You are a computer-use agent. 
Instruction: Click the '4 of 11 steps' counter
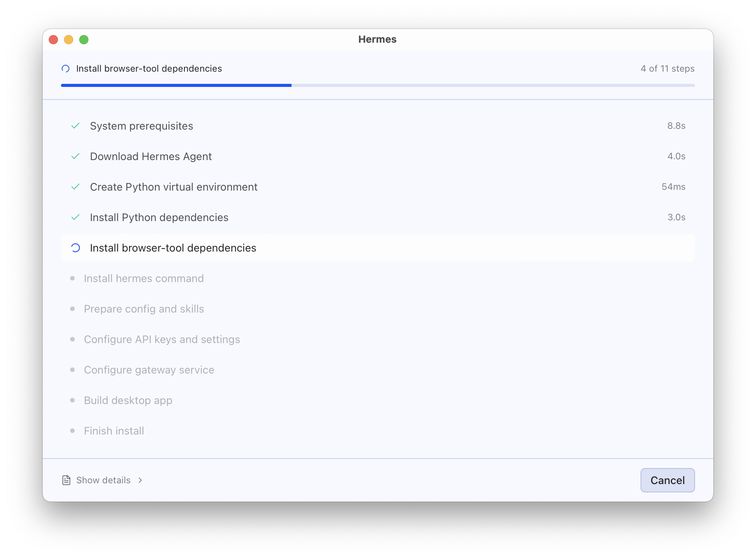point(668,69)
